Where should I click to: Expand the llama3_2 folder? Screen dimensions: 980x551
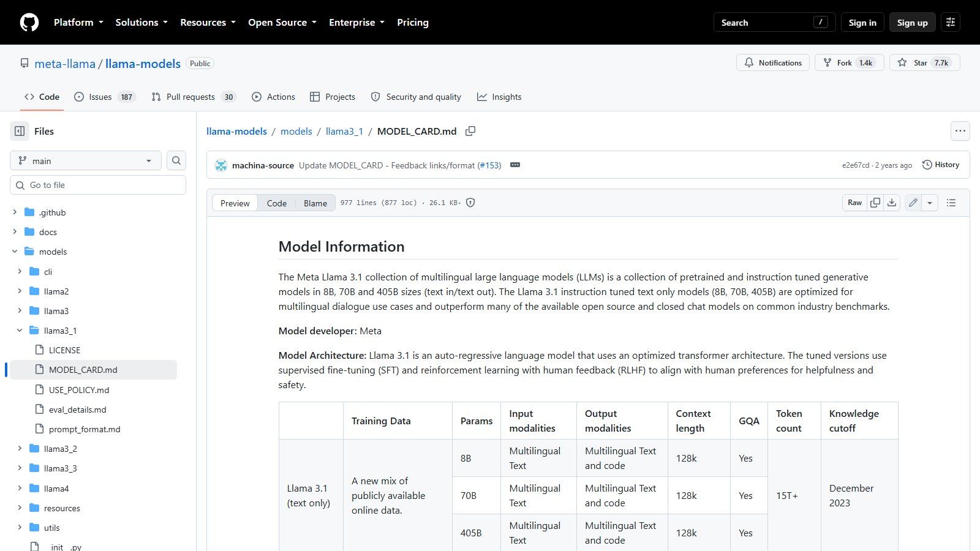[20, 449]
